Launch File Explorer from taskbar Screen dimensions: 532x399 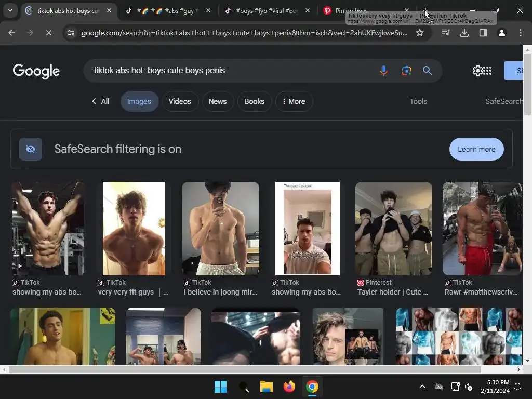[267, 387]
